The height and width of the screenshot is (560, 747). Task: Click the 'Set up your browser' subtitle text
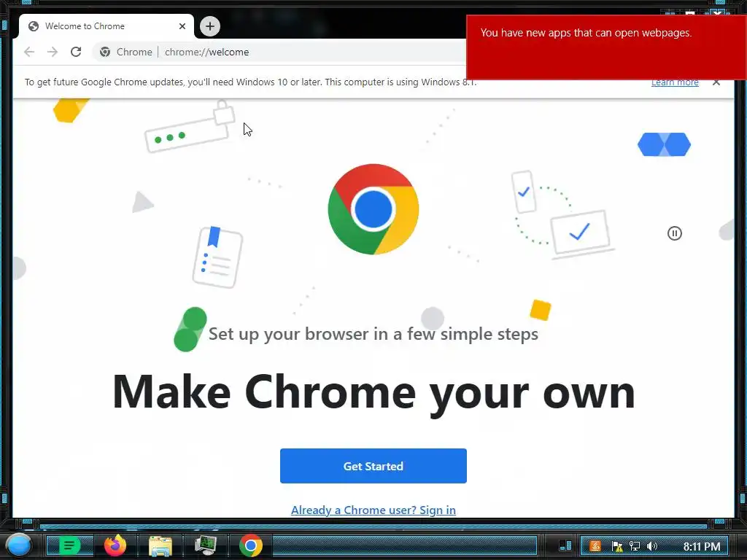tap(373, 334)
